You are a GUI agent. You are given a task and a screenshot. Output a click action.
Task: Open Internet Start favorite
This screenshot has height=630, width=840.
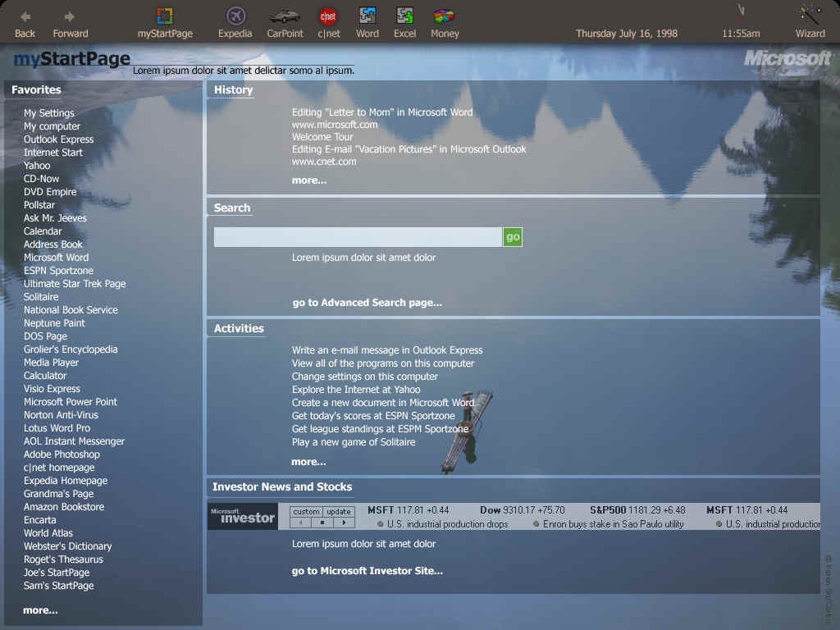pyautogui.click(x=53, y=153)
